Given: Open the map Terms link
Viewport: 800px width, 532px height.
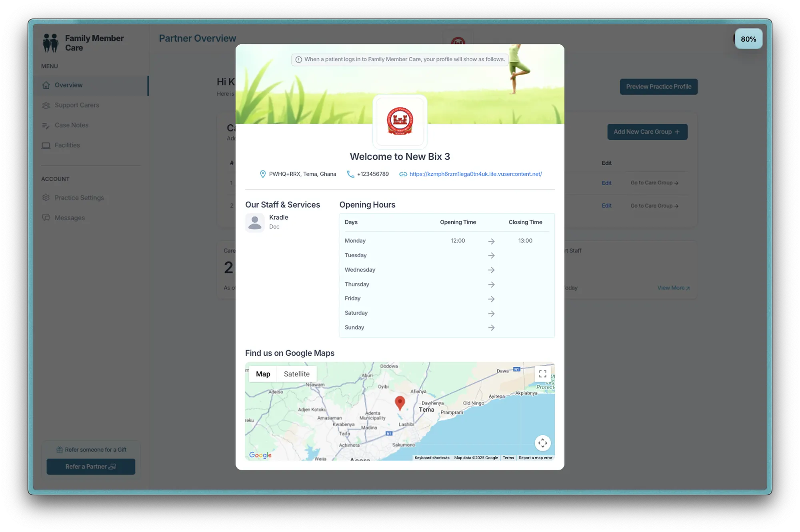Looking at the screenshot, I should (x=508, y=458).
